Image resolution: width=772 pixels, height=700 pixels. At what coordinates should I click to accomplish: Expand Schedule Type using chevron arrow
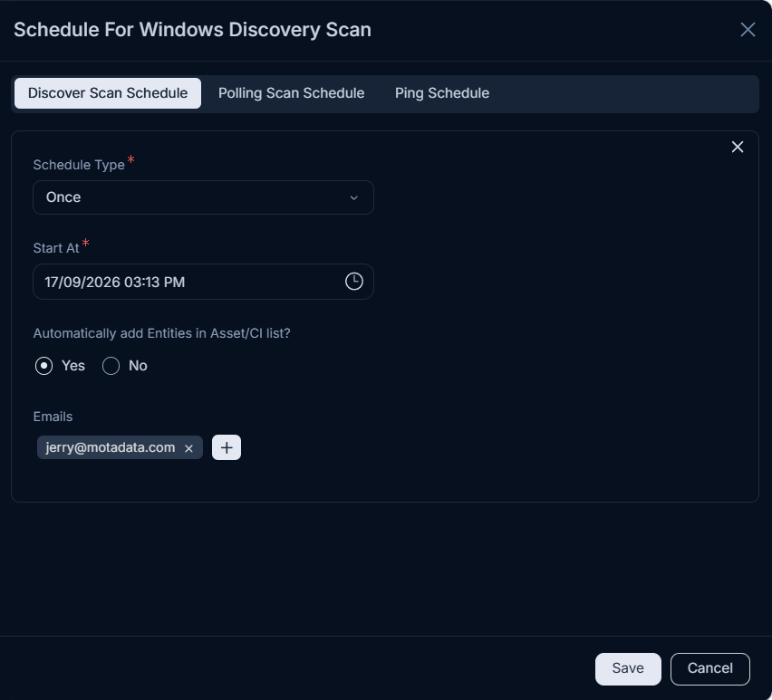pos(353,197)
